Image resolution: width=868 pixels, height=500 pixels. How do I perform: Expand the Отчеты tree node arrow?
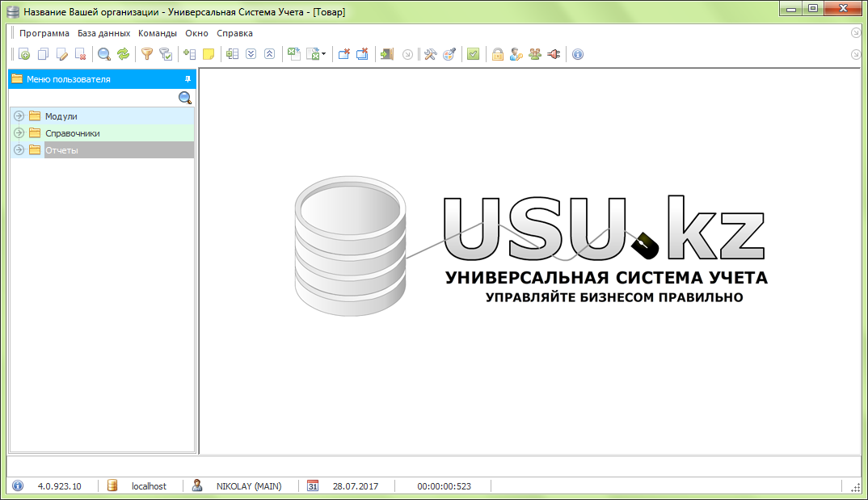coord(19,150)
